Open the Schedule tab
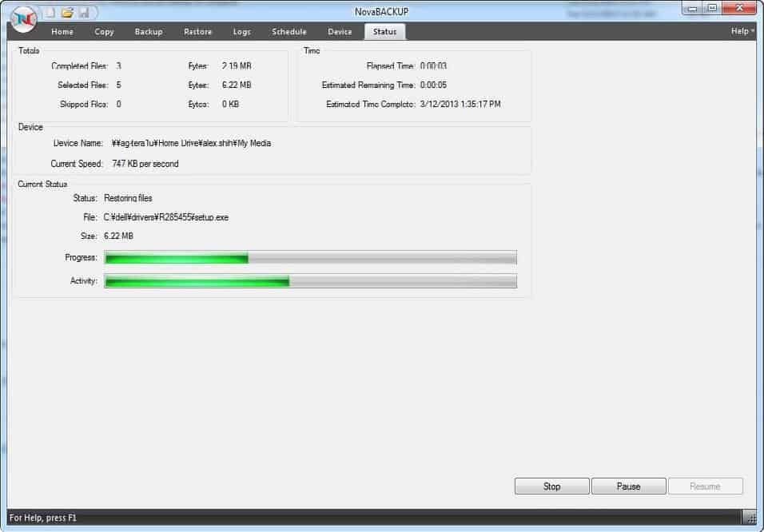This screenshot has height=532, width=764. click(x=289, y=32)
